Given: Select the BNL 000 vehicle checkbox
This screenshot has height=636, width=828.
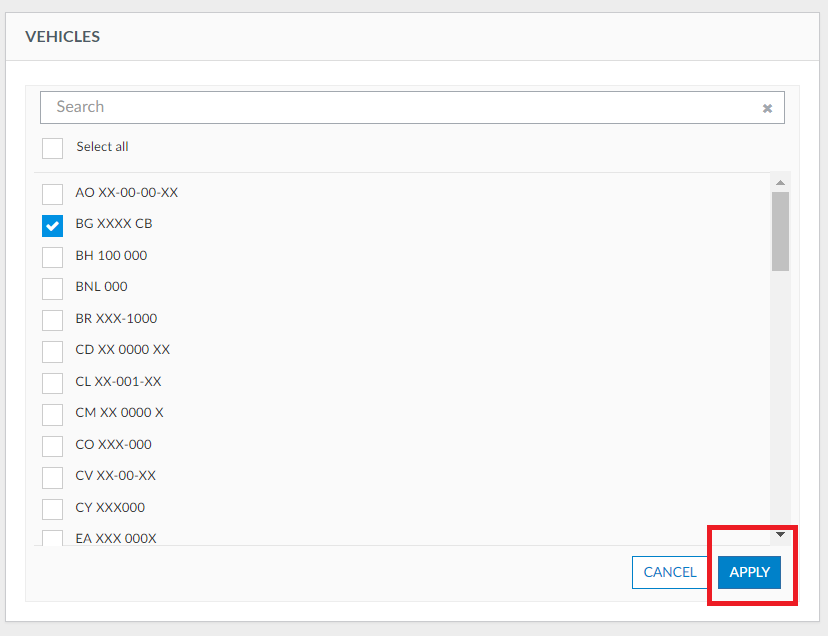Looking at the screenshot, I should point(52,288).
